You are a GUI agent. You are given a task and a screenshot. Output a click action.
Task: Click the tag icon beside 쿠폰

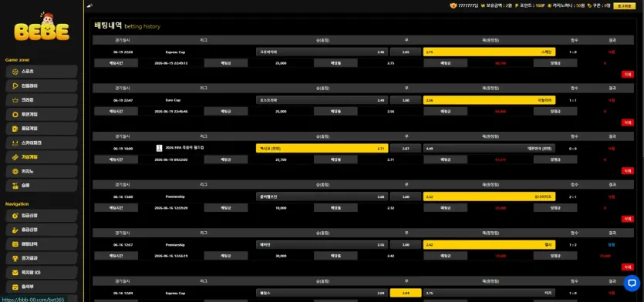tap(589, 5)
